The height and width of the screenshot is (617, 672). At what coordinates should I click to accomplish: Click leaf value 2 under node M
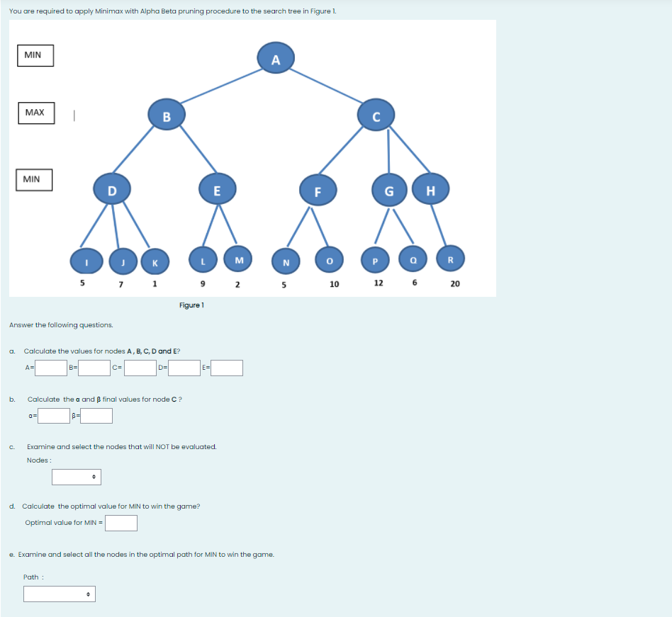pos(237,285)
